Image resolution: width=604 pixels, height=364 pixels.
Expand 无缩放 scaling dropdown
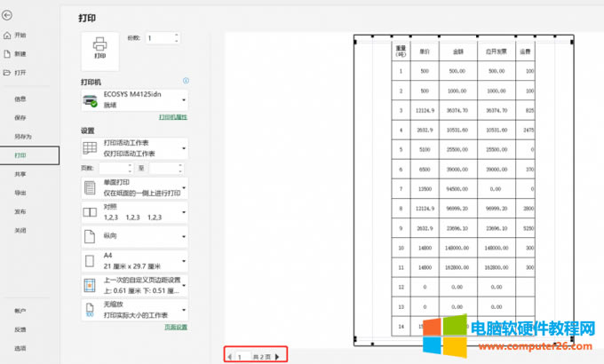[134, 310]
